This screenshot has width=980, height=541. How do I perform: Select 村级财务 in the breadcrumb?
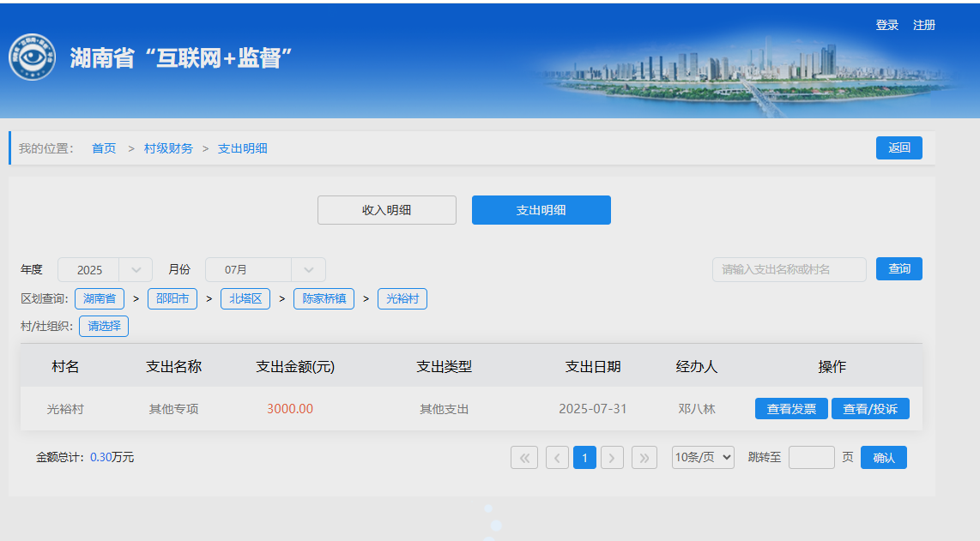(168, 148)
